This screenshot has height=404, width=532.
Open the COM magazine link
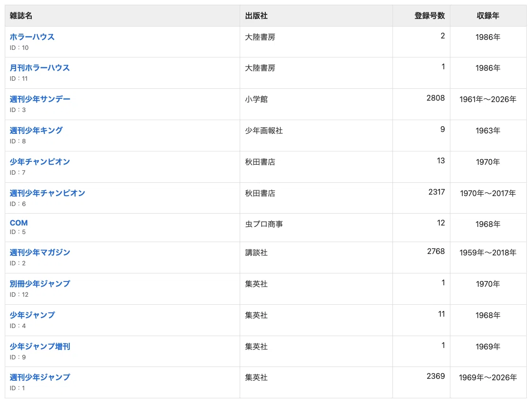[x=19, y=223]
